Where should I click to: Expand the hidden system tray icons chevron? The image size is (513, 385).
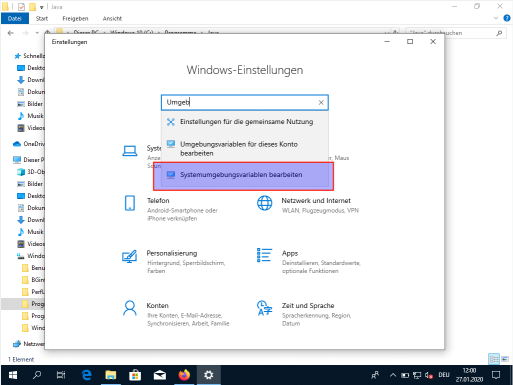[393, 376]
